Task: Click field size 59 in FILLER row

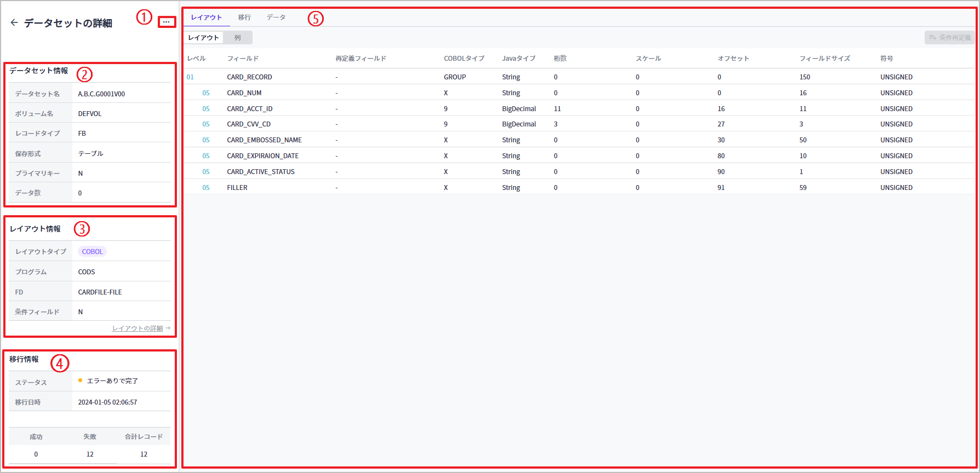Action: tap(803, 188)
